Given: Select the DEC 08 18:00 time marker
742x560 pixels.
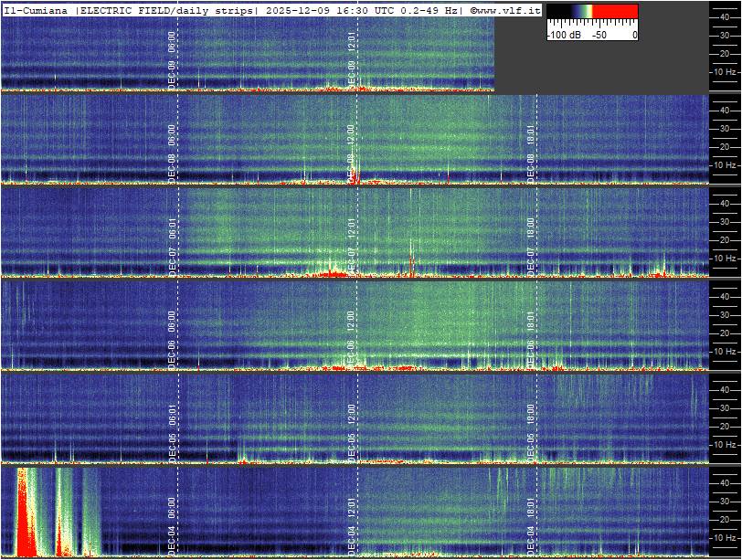Looking at the screenshot, I should (x=531, y=153).
